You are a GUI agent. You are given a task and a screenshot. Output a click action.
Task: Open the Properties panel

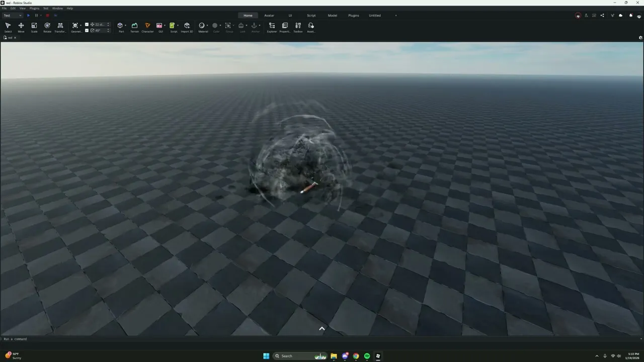pyautogui.click(x=285, y=27)
